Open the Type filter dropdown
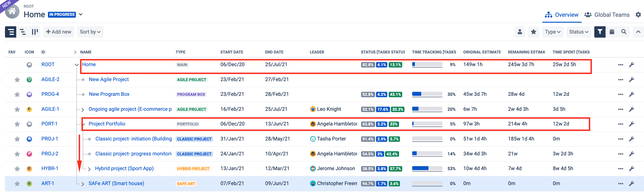This screenshot has width=644, height=193. (553, 32)
